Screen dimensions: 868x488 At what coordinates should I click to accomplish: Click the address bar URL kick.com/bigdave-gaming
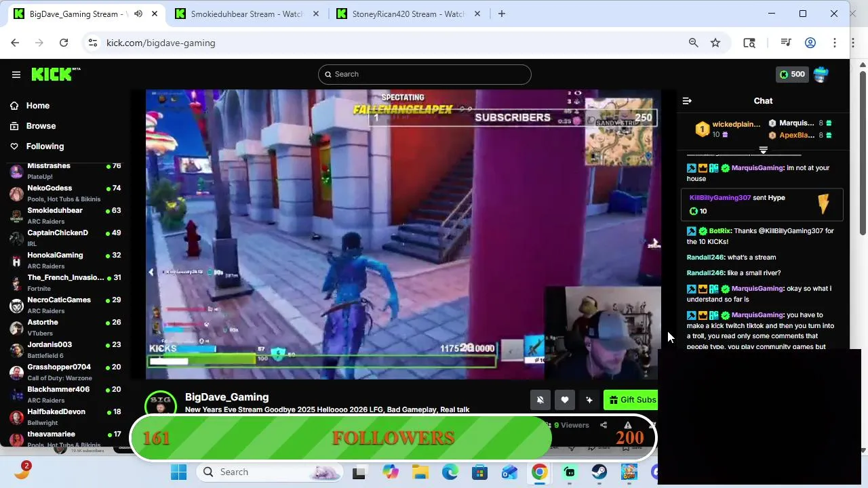click(x=161, y=43)
